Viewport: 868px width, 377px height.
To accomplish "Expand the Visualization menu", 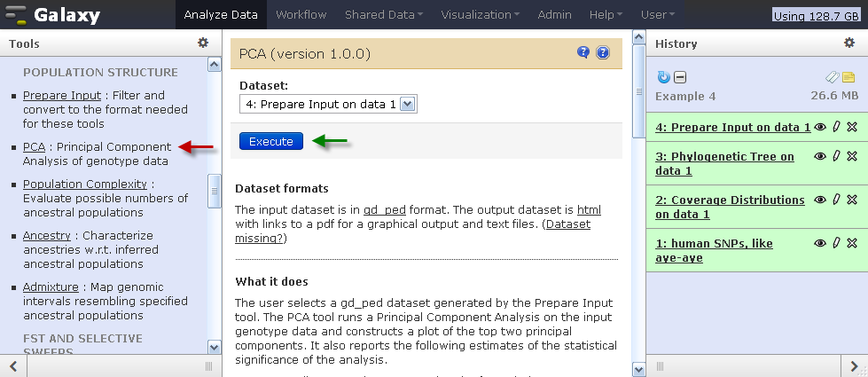I will (480, 14).
